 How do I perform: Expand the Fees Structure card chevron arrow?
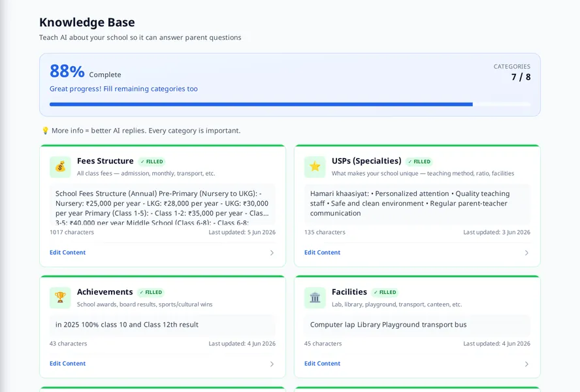click(272, 253)
